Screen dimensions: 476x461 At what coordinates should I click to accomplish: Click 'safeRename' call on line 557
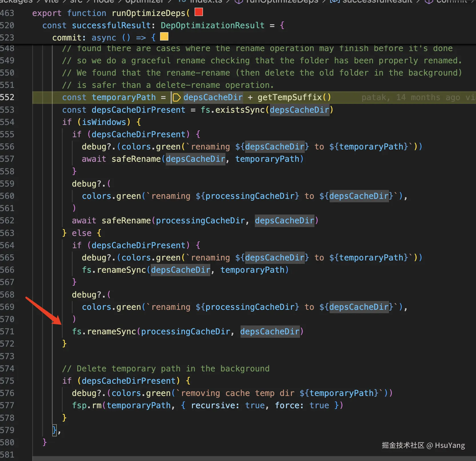point(136,159)
